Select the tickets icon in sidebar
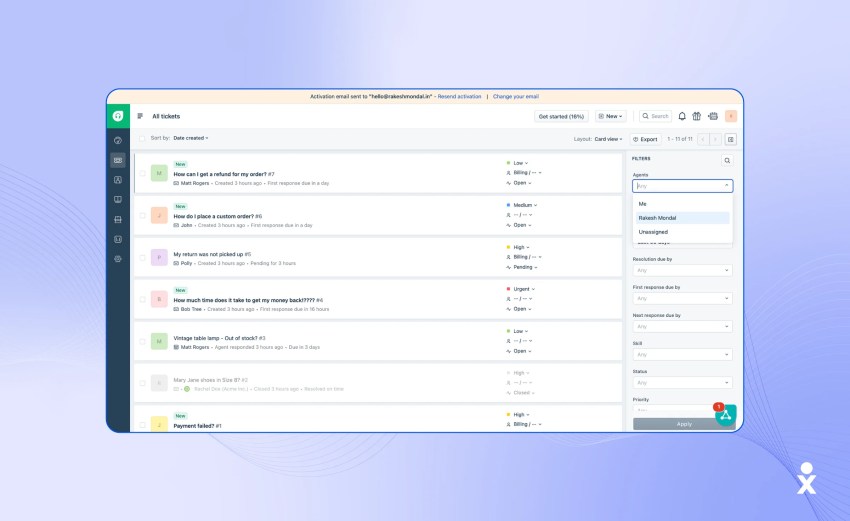This screenshot has height=521, width=850. [118, 160]
